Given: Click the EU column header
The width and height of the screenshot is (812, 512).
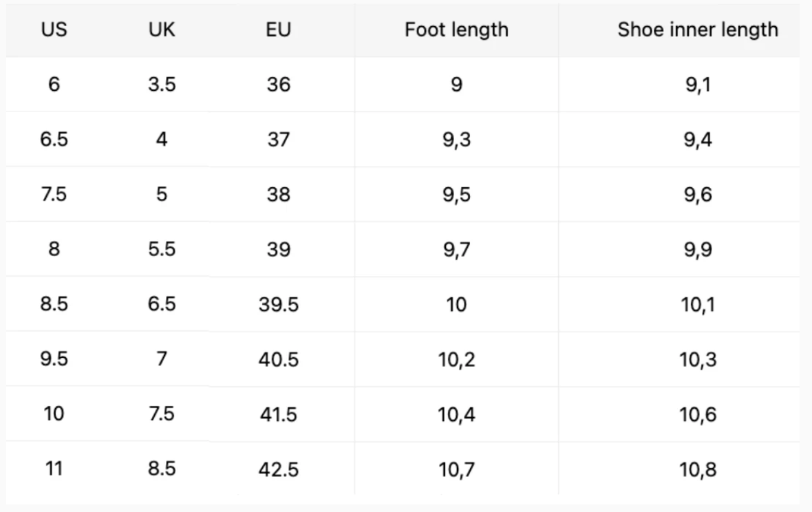Looking at the screenshot, I should [x=279, y=30].
